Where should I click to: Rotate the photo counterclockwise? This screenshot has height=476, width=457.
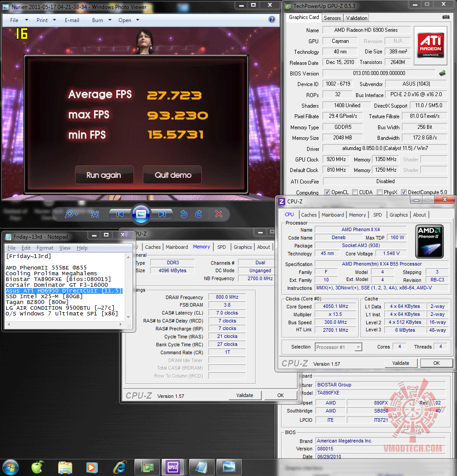pyautogui.click(x=184, y=214)
